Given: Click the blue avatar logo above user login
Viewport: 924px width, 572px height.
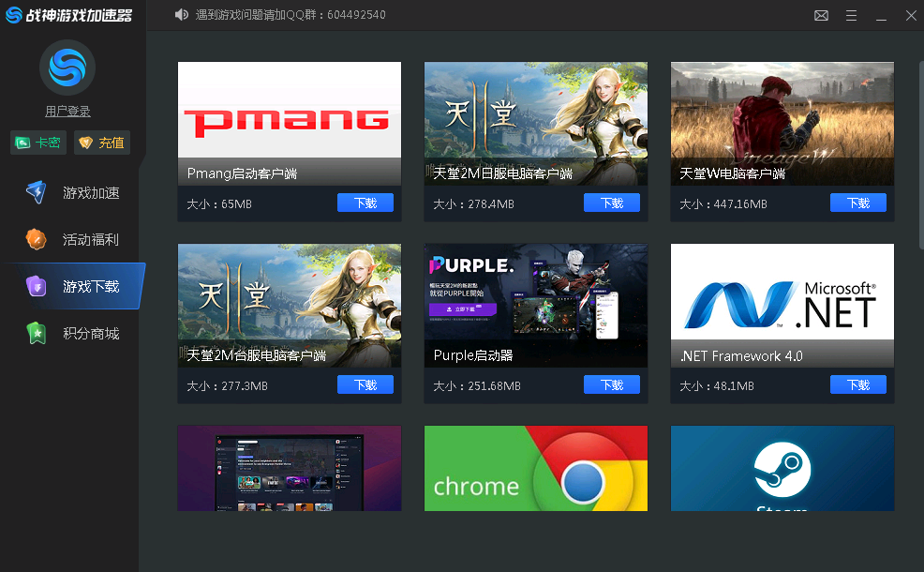Looking at the screenshot, I should tap(67, 68).
